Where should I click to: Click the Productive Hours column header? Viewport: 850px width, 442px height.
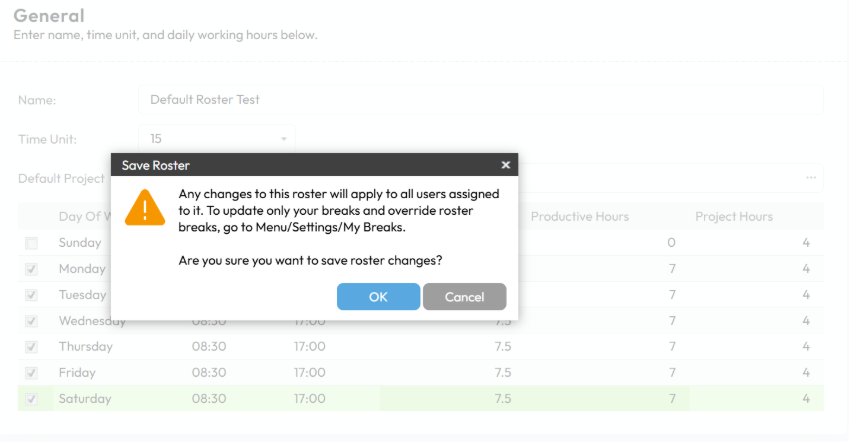(x=579, y=217)
